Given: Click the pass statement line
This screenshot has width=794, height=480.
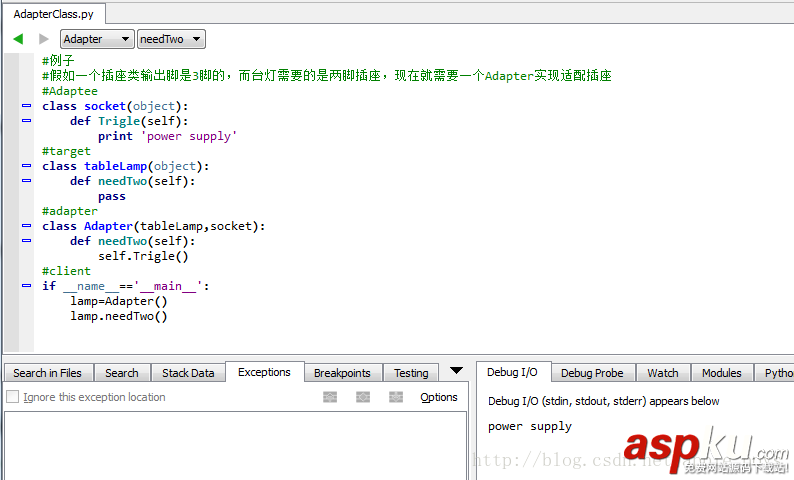Looking at the screenshot, I should click(x=112, y=196).
